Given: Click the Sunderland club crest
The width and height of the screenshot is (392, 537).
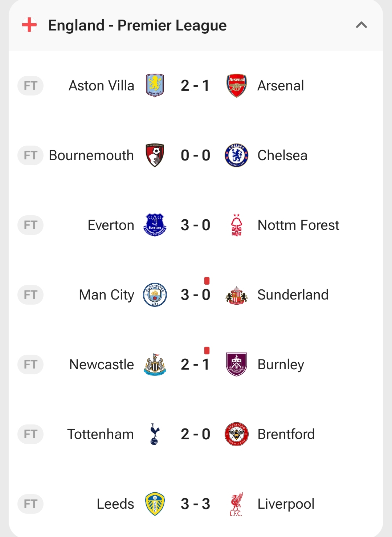Looking at the screenshot, I should pyautogui.click(x=237, y=295).
